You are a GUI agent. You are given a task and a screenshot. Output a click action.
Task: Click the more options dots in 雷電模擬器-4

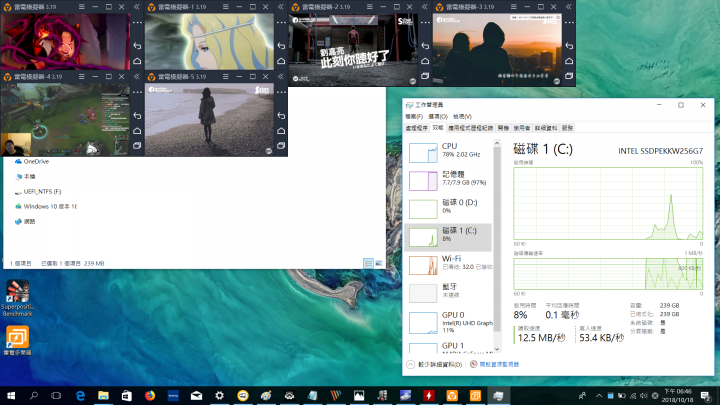137,92
